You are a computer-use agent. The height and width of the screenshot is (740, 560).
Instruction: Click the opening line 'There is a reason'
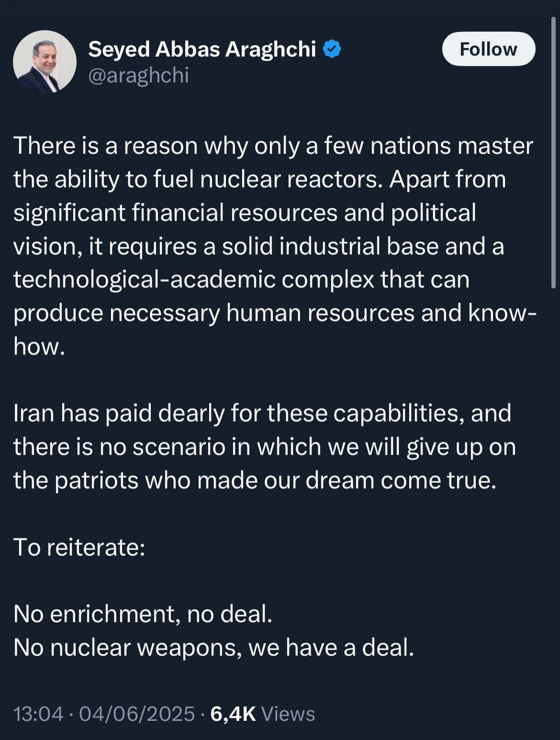pyautogui.click(x=273, y=146)
